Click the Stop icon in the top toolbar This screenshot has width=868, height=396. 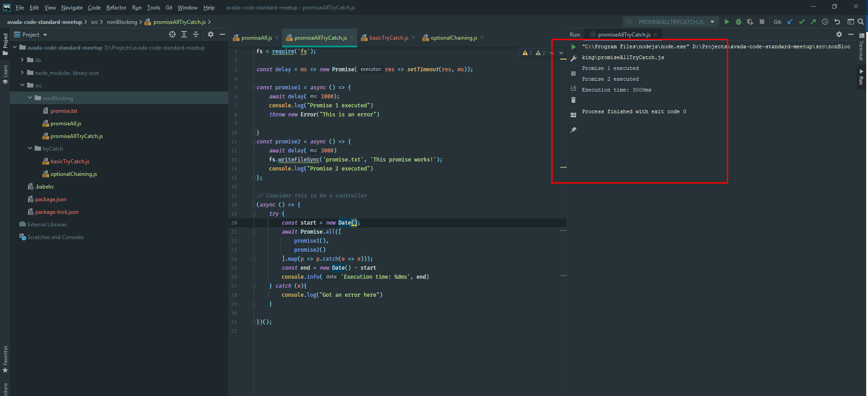coord(762,22)
